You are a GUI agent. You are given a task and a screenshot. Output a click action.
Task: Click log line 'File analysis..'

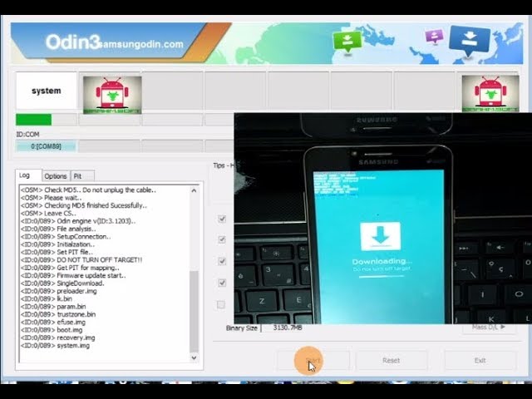tap(58, 229)
